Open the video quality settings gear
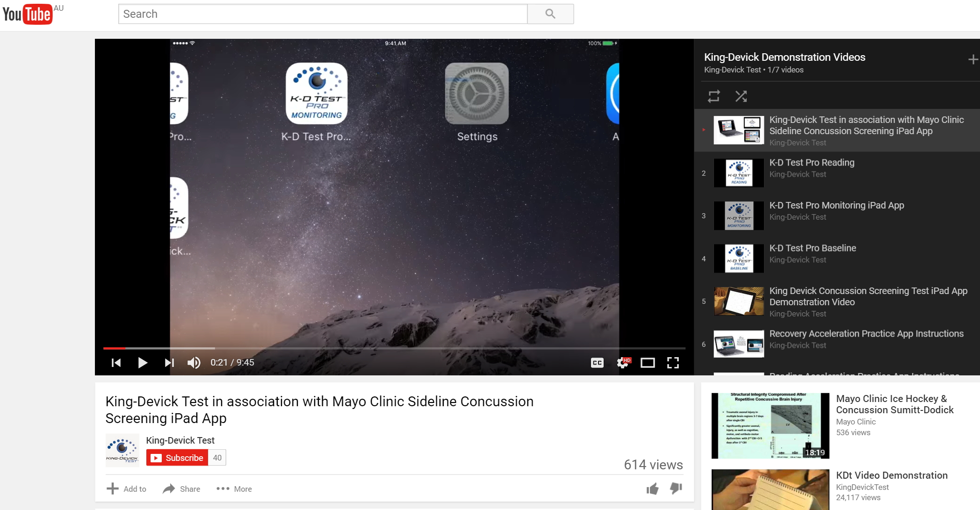This screenshot has width=980, height=510. (623, 363)
